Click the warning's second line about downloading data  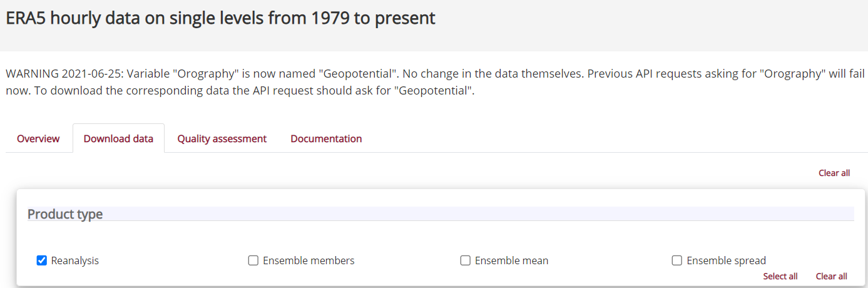tap(241, 90)
